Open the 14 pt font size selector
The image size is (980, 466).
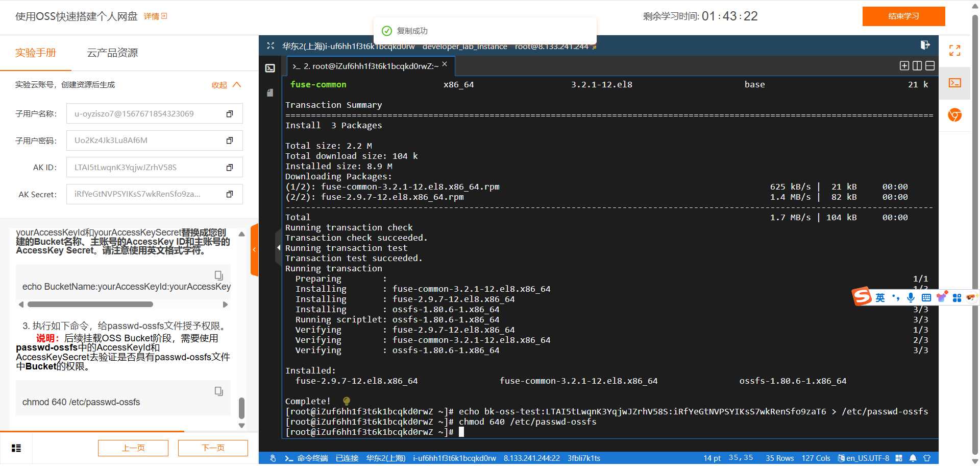pos(712,458)
